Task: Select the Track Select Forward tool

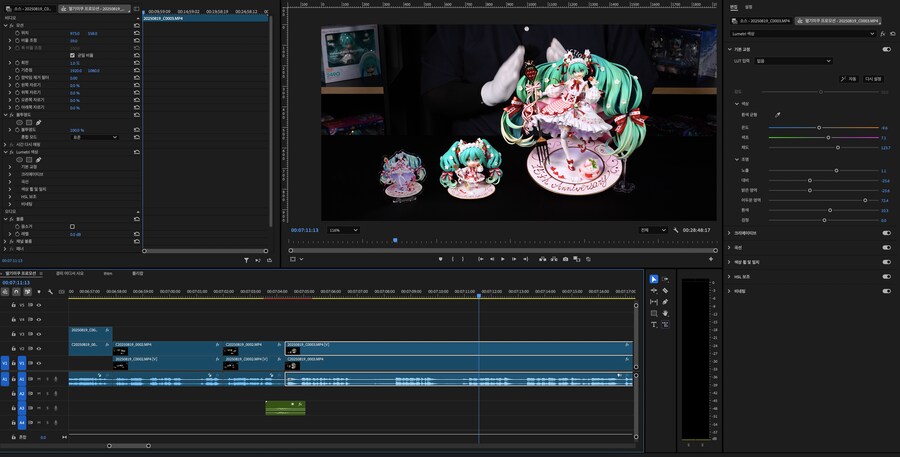Action: pyautogui.click(x=665, y=279)
